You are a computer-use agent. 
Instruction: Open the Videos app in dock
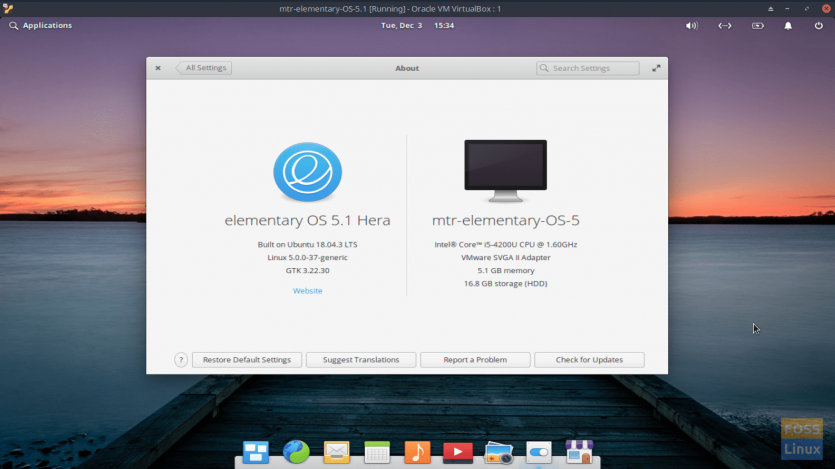point(457,452)
